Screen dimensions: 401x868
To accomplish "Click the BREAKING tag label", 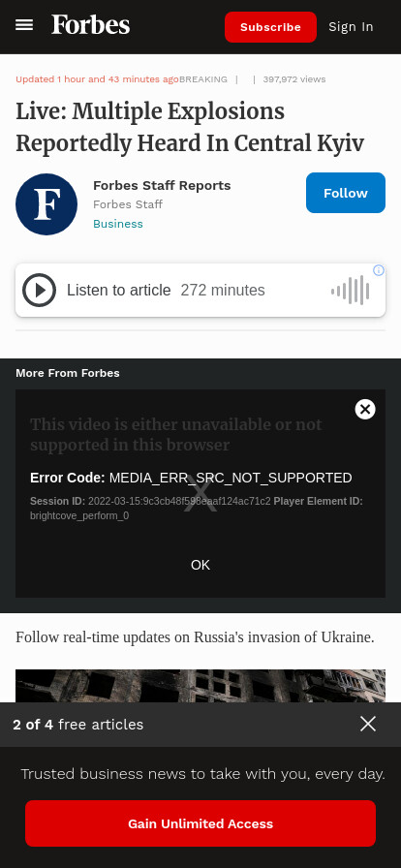I will [x=203, y=79].
